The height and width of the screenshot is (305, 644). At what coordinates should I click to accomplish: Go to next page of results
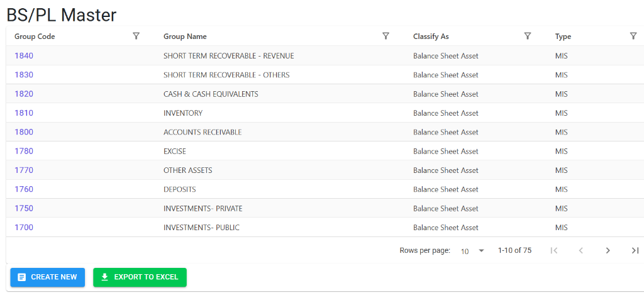tap(608, 250)
